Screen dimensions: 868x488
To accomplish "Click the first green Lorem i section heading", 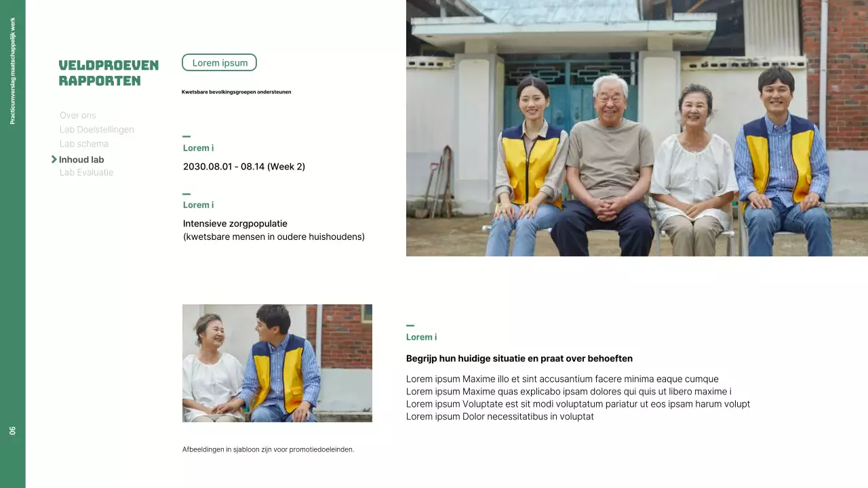I will click(x=198, y=148).
